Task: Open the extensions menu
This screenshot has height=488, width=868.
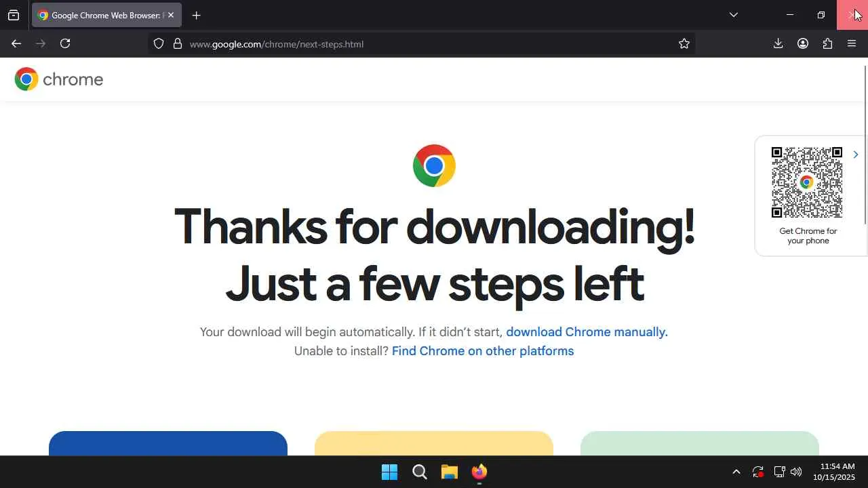Action: (x=827, y=43)
